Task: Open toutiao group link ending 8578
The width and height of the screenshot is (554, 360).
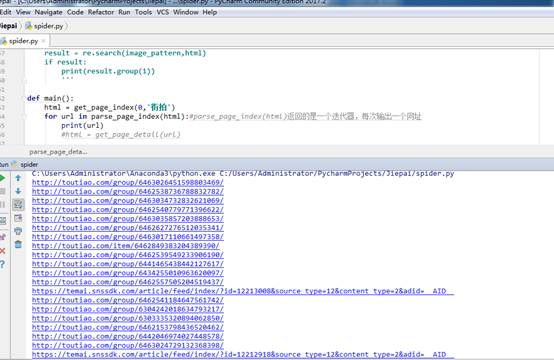Action: tap(128, 336)
